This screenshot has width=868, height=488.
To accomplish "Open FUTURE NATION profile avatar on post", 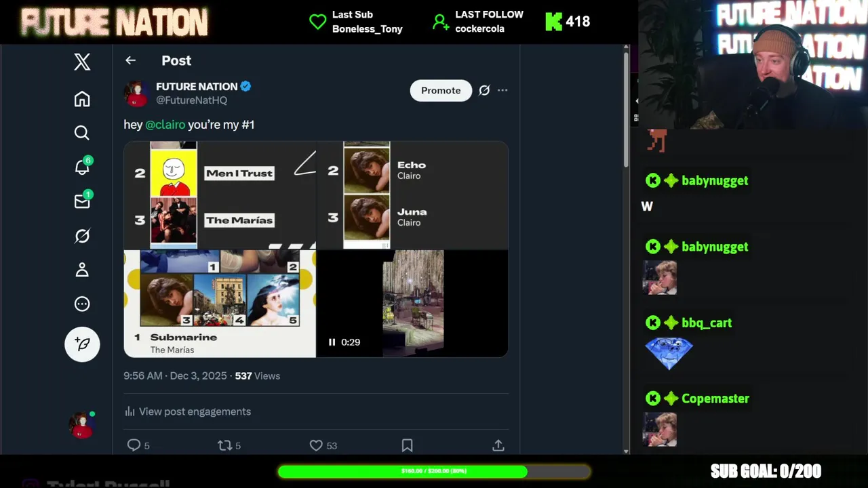I will point(136,94).
